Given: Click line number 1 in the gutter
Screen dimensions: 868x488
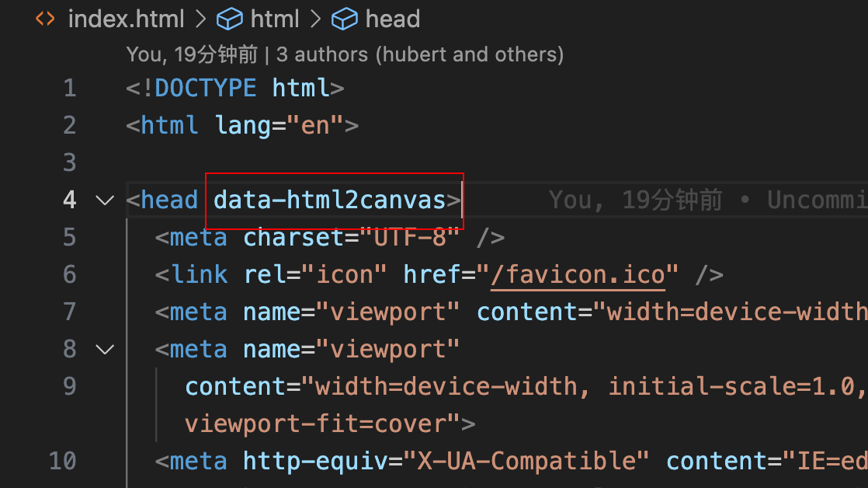Looking at the screenshot, I should (70, 89).
